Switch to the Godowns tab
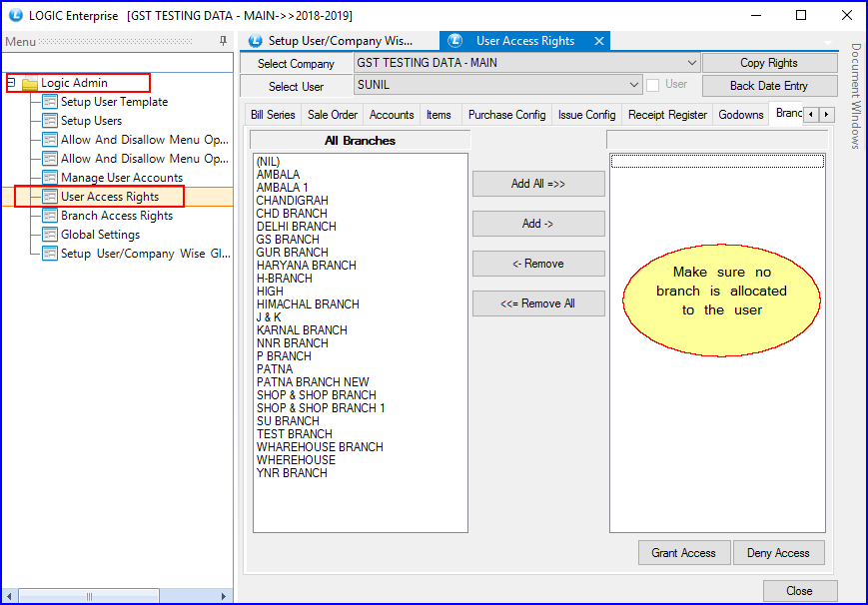868x605 pixels. (740, 115)
